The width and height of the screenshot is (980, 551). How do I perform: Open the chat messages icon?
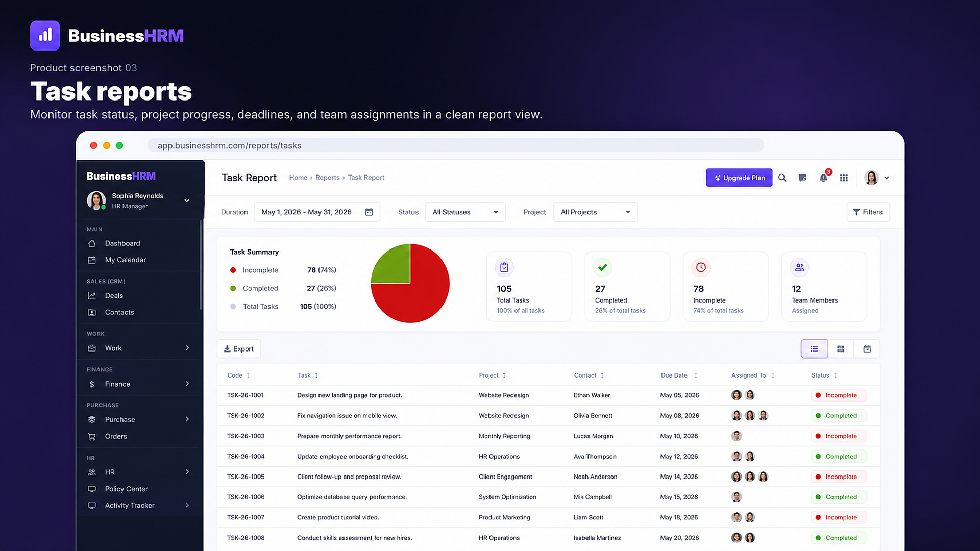click(802, 178)
